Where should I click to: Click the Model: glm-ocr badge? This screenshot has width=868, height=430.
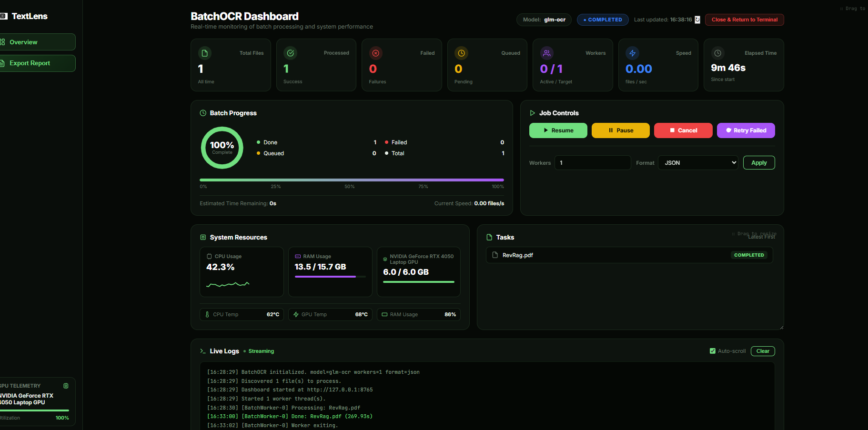tap(544, 20)
